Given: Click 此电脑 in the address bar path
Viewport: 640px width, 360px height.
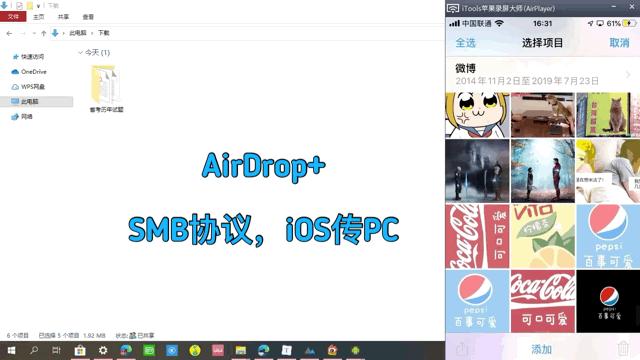Looking at the screenshot, I should [x=78, y=33].
